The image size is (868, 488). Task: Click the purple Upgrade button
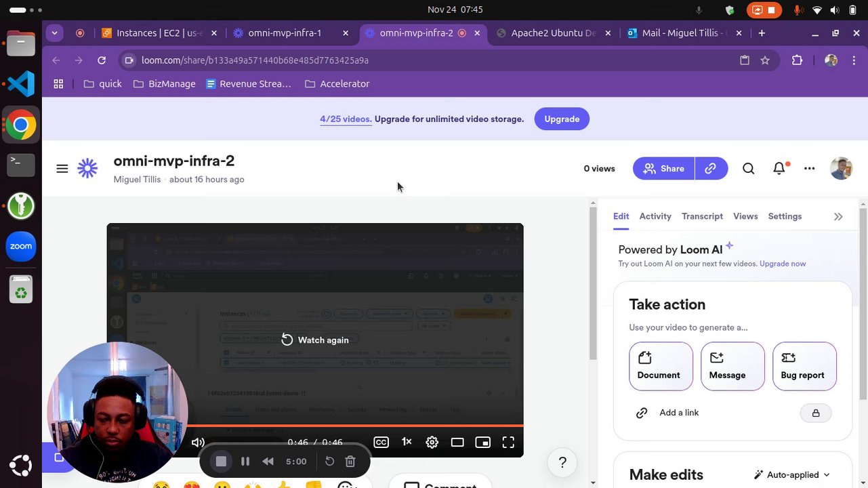[x=562, y=119]
